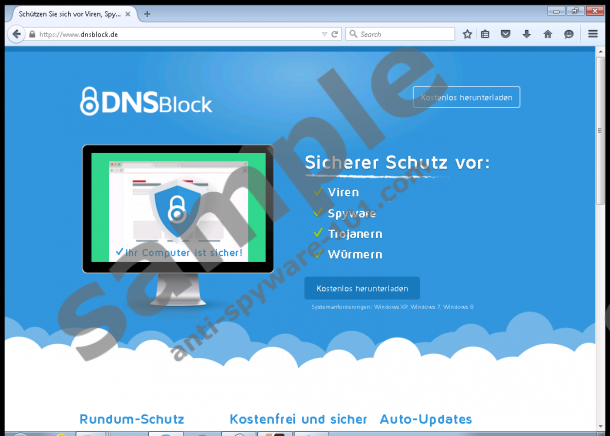Screen dimensions: 610x436
Task: Click the chat bubble toolbar icon
Action: [569, 34]
